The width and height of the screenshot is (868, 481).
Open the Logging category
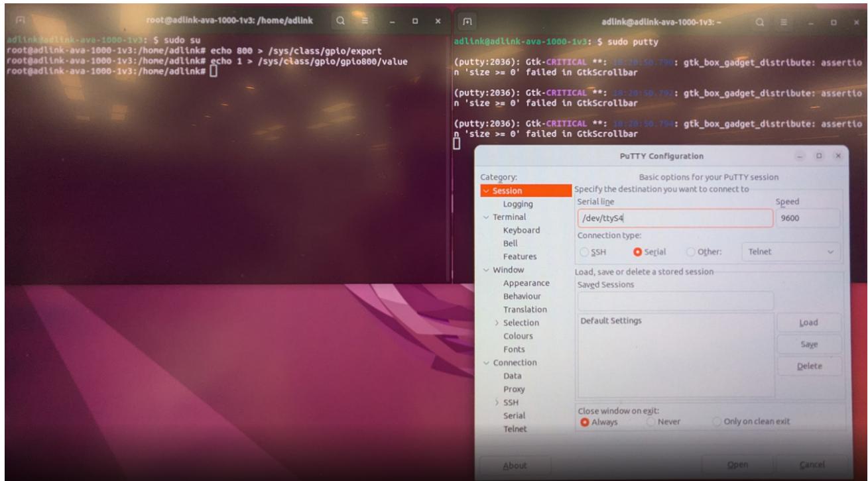pos(518,204)
